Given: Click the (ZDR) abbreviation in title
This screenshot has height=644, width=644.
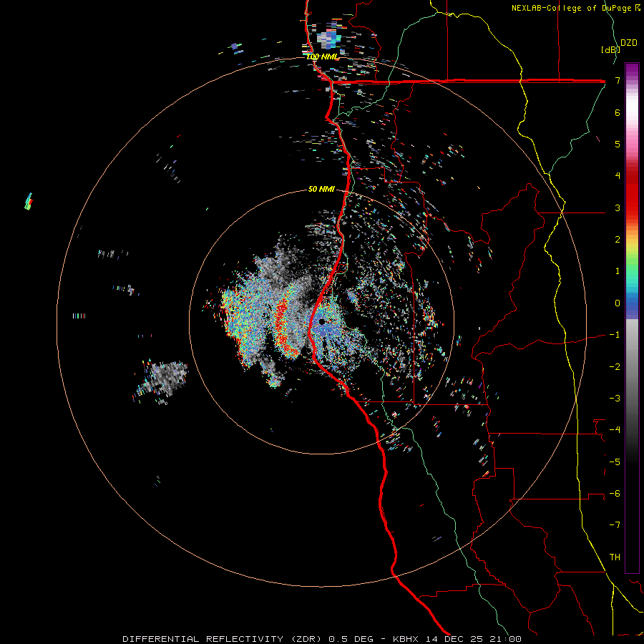Looking at the screenshot, I should 306,639.
